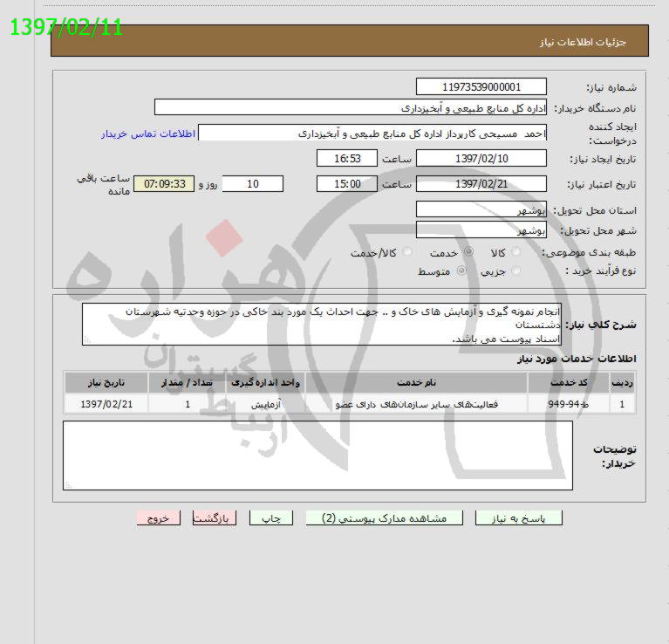
Task: Focus the استان محل تحویل field
Action: coord(481,209)
